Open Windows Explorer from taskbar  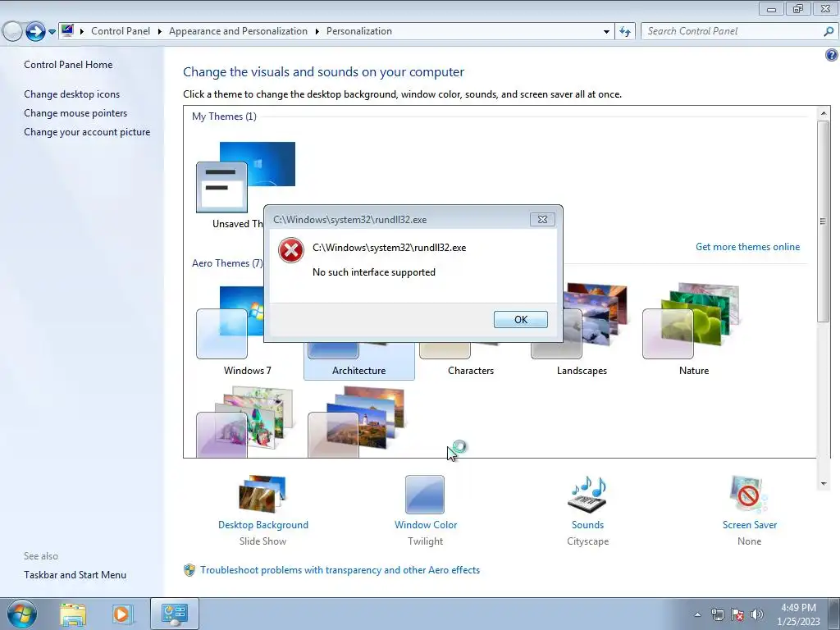(x=73, y=614)
